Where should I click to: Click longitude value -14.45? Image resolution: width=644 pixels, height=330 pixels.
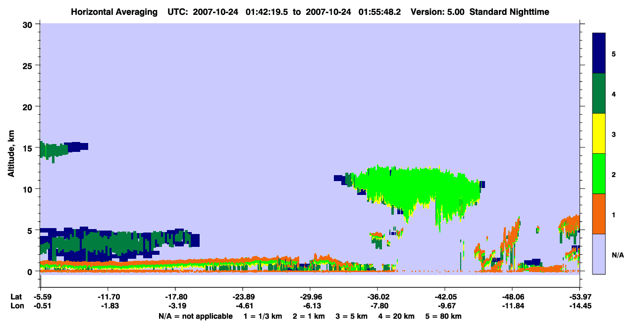(580, 306)
